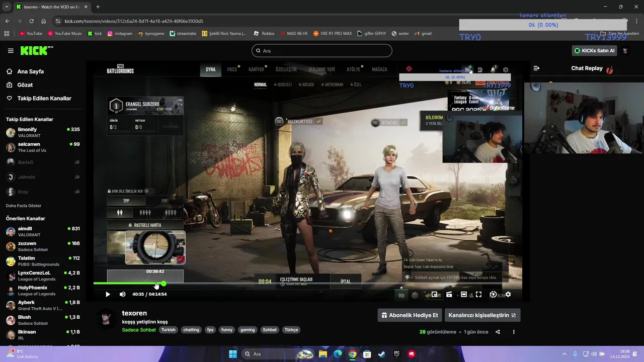Show hidden system tray icons
Viewport: 644px width, 362px height.
point(564,354)
